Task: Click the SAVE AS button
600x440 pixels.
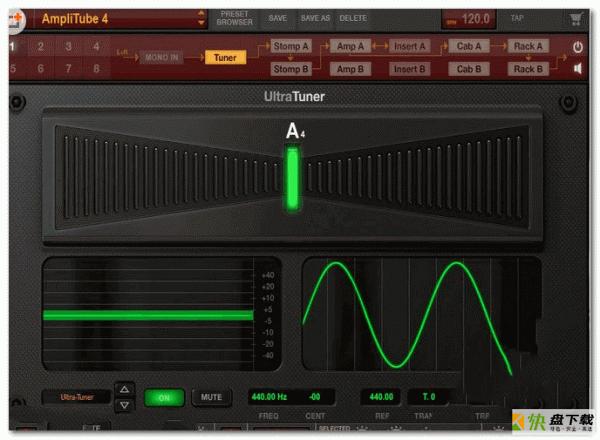Action: coord(315,18)
